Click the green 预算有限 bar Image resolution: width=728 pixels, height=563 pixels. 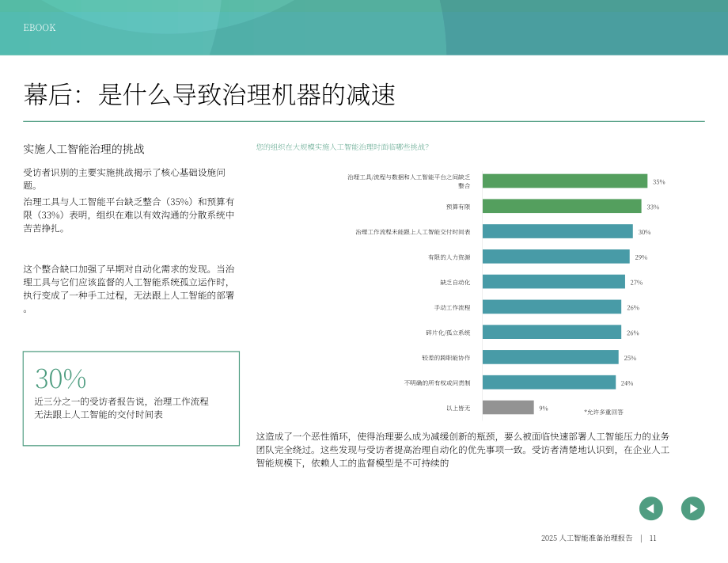point(562,206)
